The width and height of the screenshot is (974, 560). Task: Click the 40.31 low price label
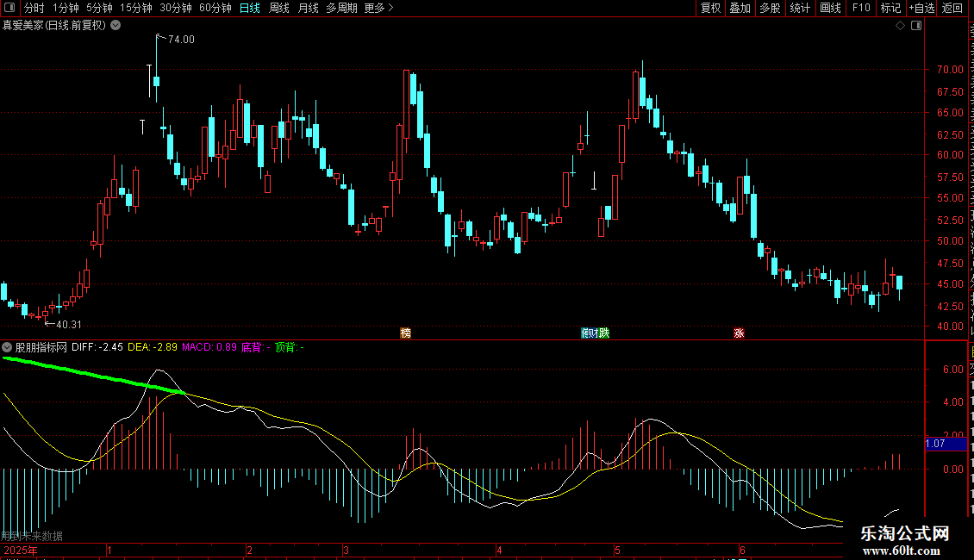pyautogui.click(x=69, y=324)
